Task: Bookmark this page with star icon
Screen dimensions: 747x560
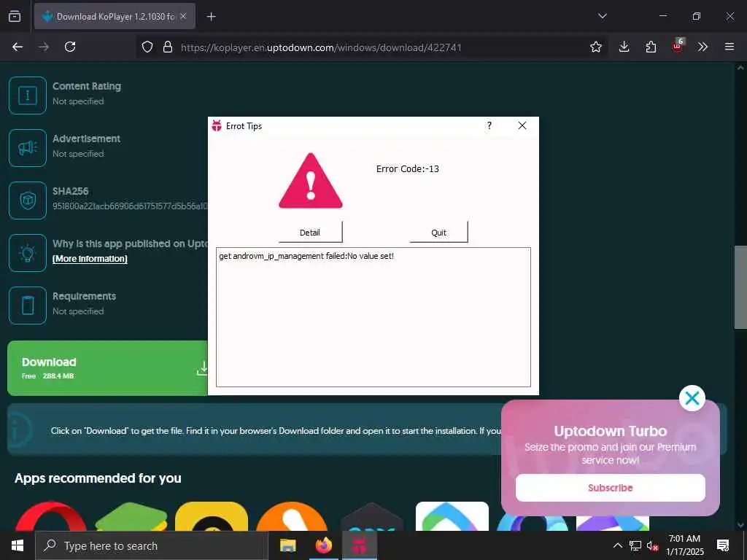Action: [x=595, y=47]
